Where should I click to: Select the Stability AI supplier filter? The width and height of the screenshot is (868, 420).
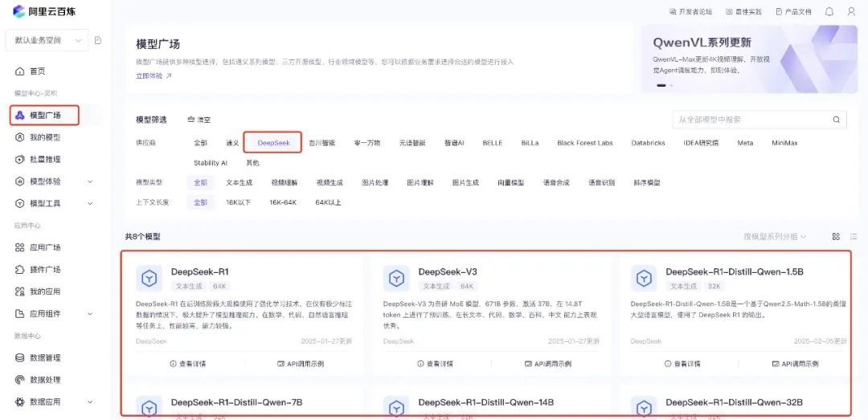tap(211, 163)
